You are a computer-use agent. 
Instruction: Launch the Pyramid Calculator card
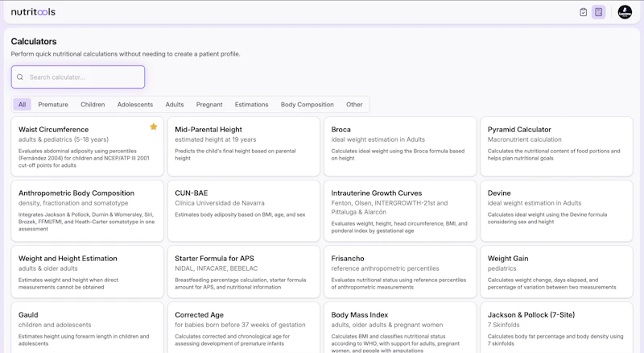click(556, 147)
